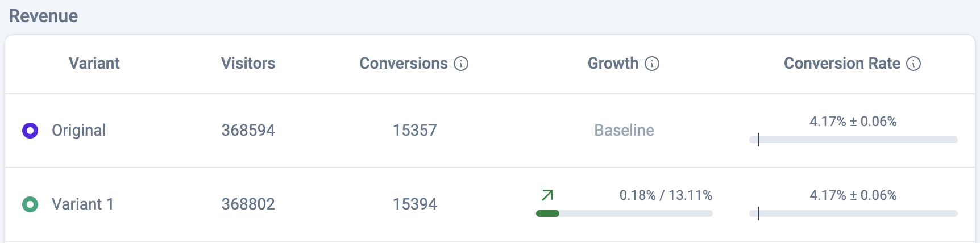
Task: Click the Original visitors count 368594
Action: [x=248, y=131]
